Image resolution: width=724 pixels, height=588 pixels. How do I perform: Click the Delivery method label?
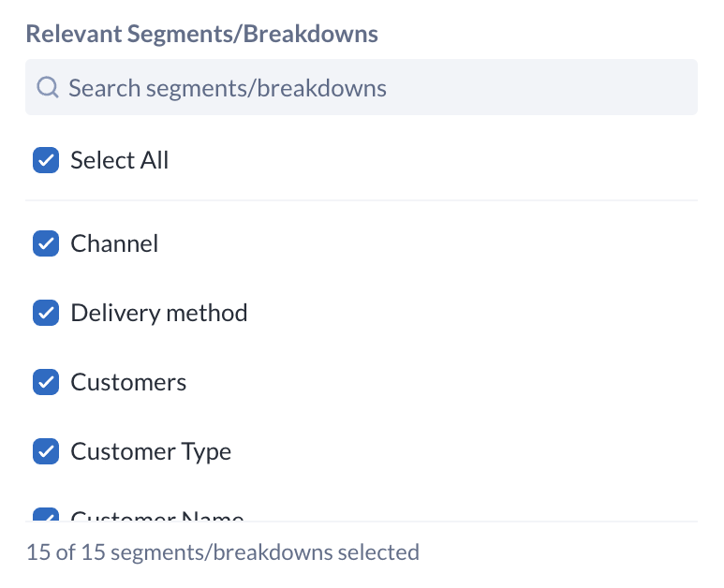click(159, 313)
